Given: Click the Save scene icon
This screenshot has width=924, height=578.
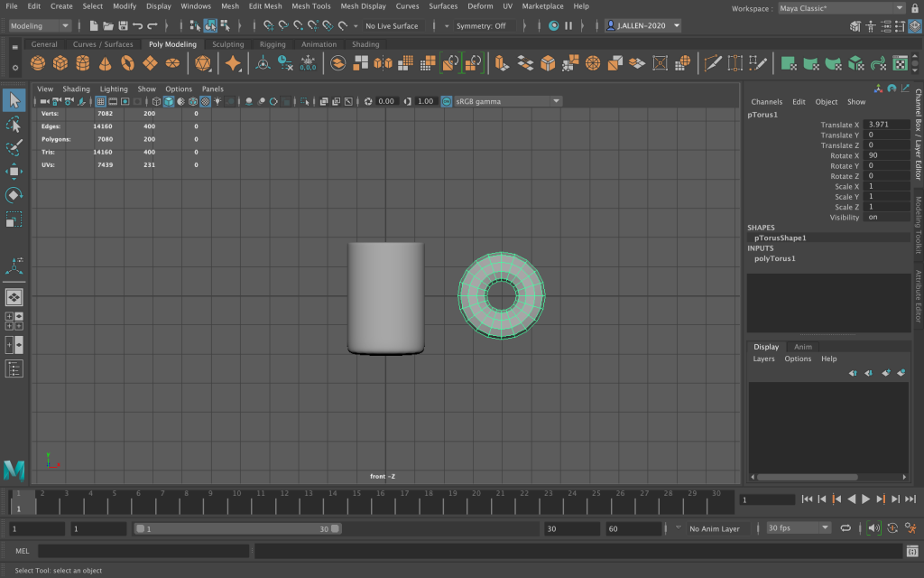Looking at the screenshot, I should tap(122, 26).
